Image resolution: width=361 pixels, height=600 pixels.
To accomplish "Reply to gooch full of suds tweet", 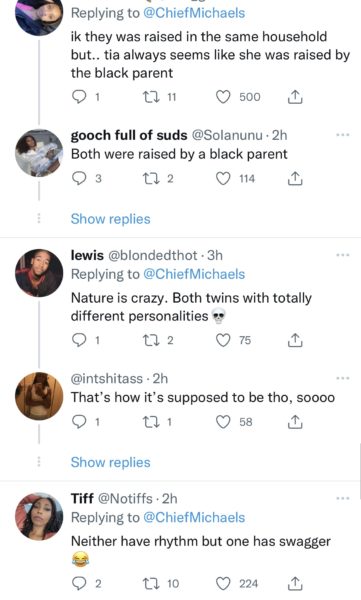I will click(79, 178).
